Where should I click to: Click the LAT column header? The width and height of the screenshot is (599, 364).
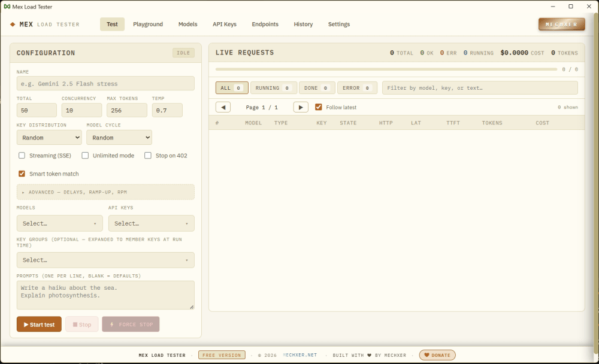[x=416, y=123]
